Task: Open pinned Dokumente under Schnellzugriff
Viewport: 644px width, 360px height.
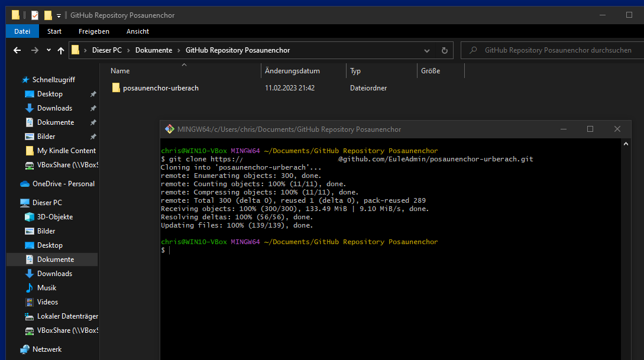Action: tap(56, 122)
